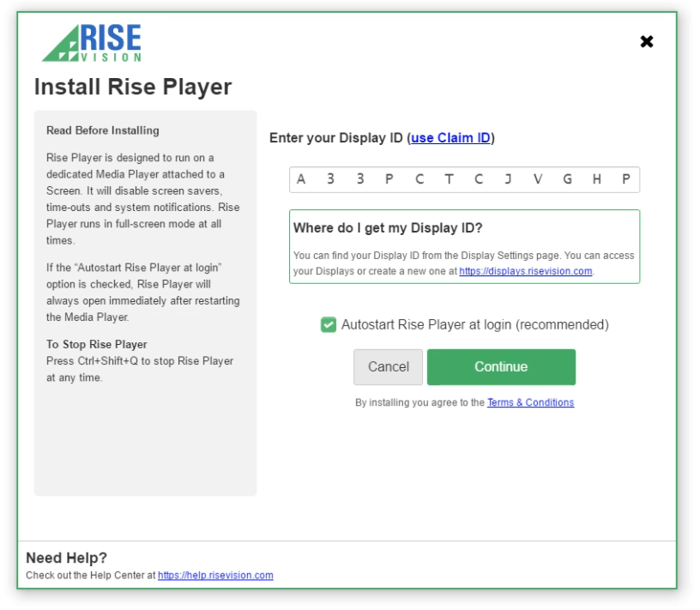Visit the help.risevision.com Help Center link
Image resolution: width=700 pixels, height=610 pixels.
point(215,575)
